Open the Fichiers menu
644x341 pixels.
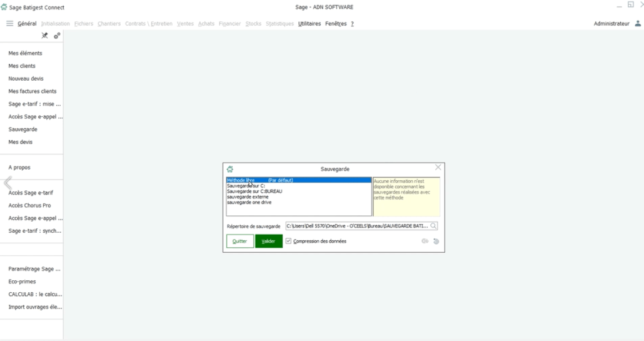(x=84, y=23)
